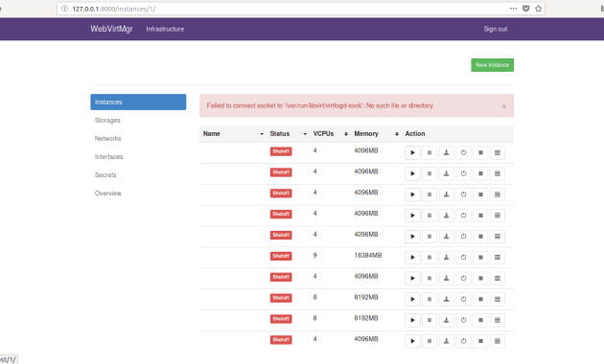Open Infrastructure in the top navbar
The height and width of the screenshot is (364, 604).
[x=165, y=29]
